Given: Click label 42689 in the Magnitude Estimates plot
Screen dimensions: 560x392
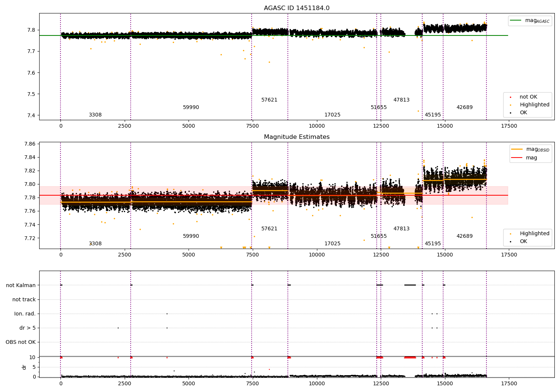Looking at the screenshot, I should click(464, 236).
